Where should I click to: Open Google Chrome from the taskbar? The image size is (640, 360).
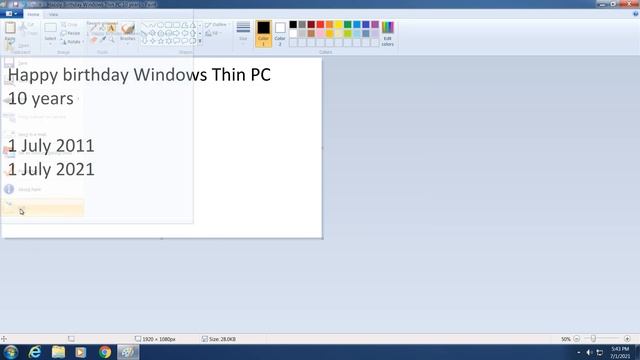tap(104, 352)
